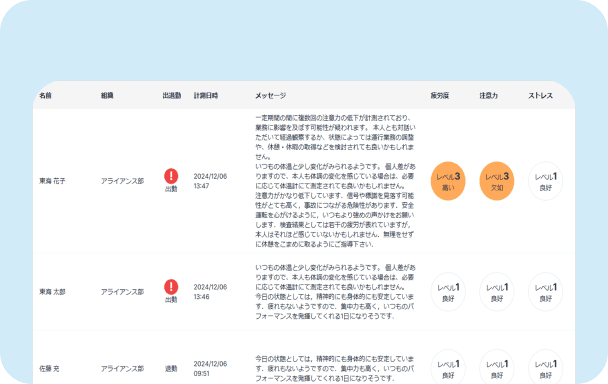The width and height of the screenshot is (608, 384).
Task: Select the name 東海 花子
Action: click(x=52, y=181)
